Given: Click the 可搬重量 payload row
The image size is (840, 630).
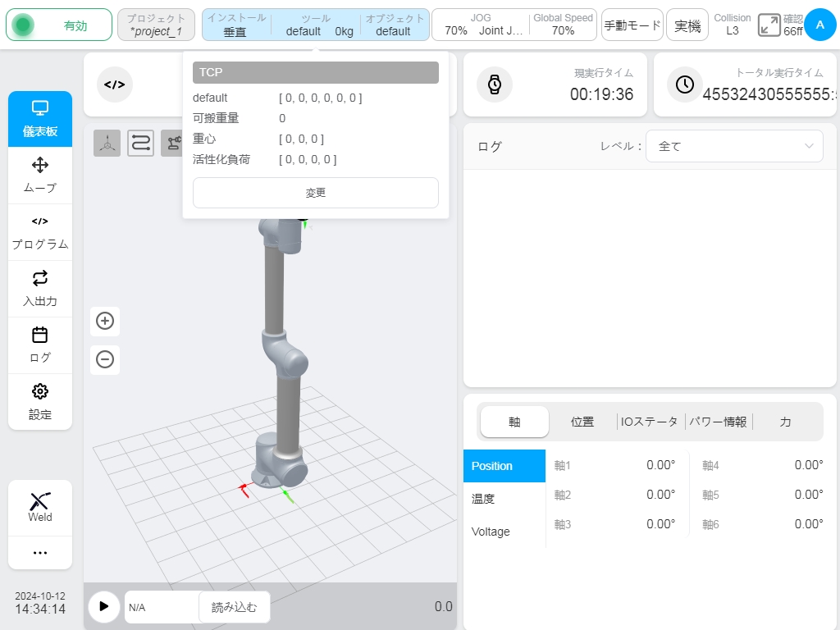Looking at the screenshot, I should [x=316, y=118].
